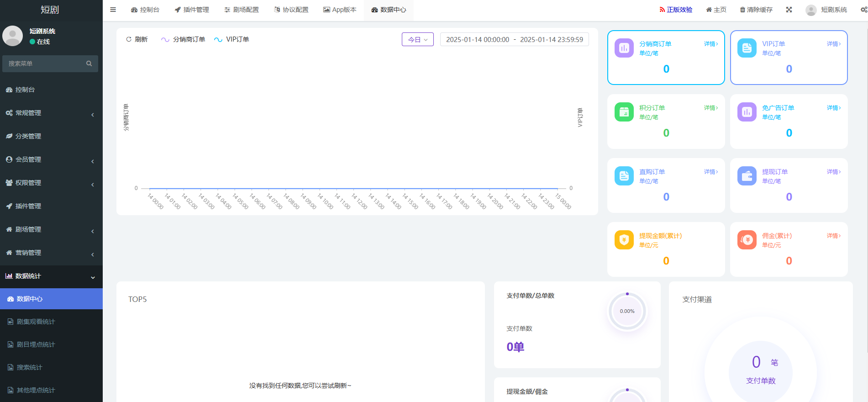868x402 pixels.
Task: Click the green 积分订单 card icon
Action: click(x=624, y=112)
